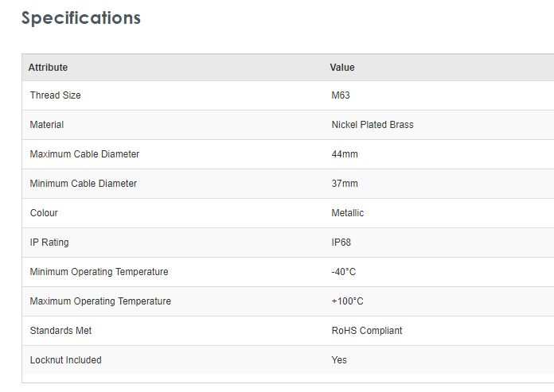Click the Nickel Plated Brass value
This screenshot has width=554, height=392.
pyautogui.click(x=373, y=125)
